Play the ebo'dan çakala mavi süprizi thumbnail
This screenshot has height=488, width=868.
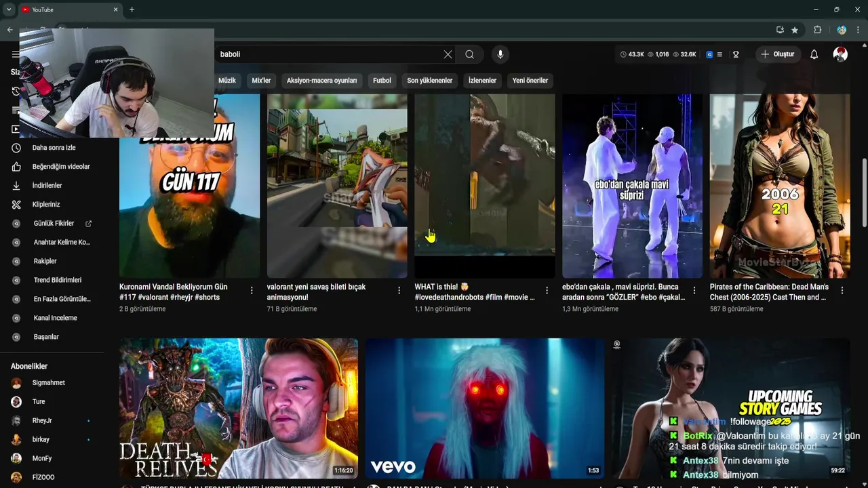pos(632,186)
